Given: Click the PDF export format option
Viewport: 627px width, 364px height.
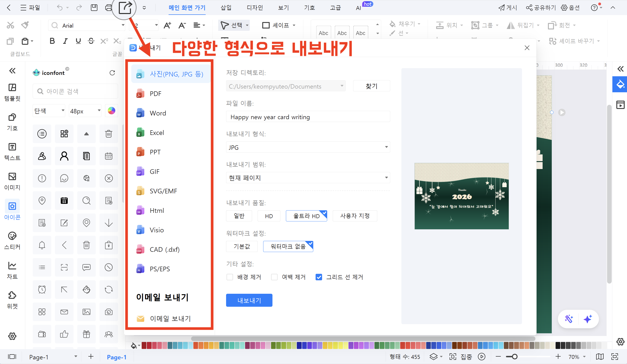Looking at the screenshot, I should [156, 94].
